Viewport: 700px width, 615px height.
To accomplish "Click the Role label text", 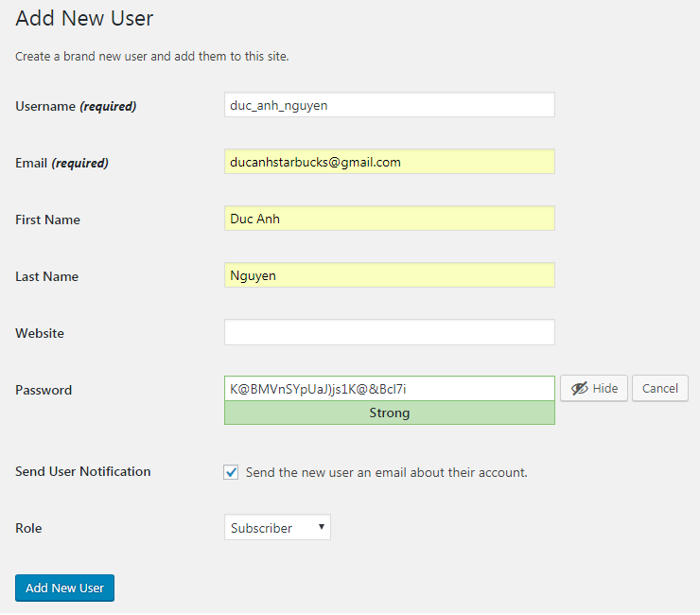I will tap(29, 528).
